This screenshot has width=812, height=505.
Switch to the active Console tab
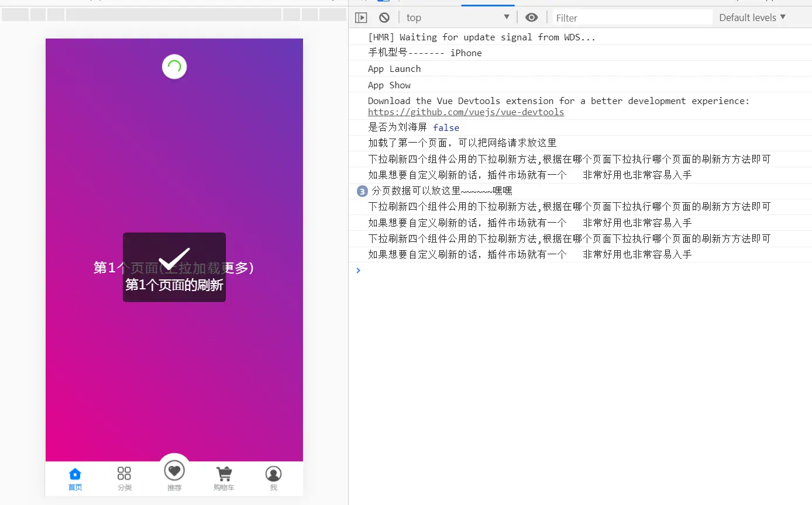(487, 3)
